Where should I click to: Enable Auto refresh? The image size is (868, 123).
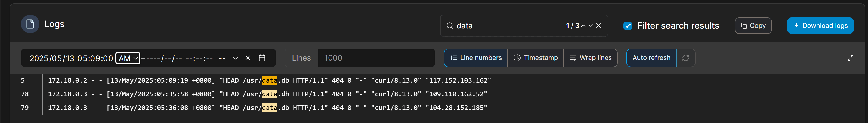coord(651,58)
